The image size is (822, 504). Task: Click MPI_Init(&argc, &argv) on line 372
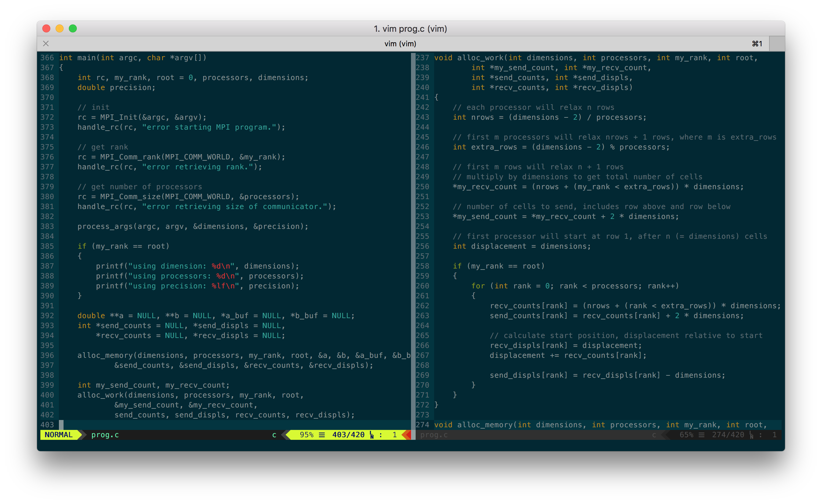151,117
